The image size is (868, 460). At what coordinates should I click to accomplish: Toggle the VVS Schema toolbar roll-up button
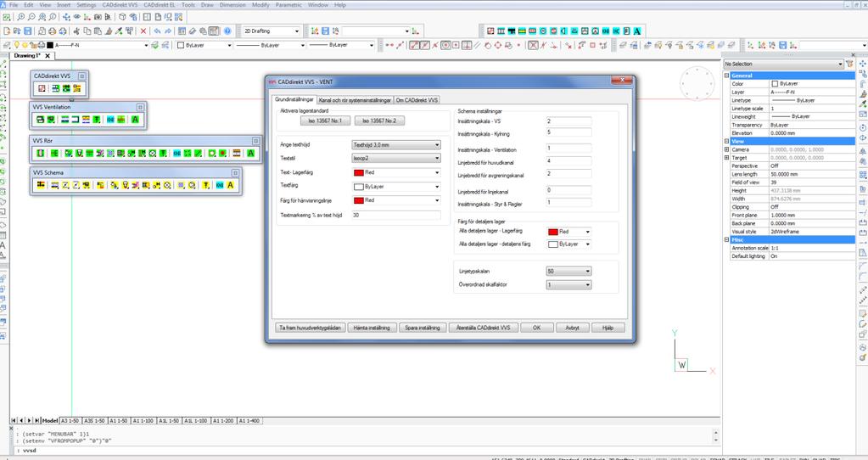[x=235, y=173]
